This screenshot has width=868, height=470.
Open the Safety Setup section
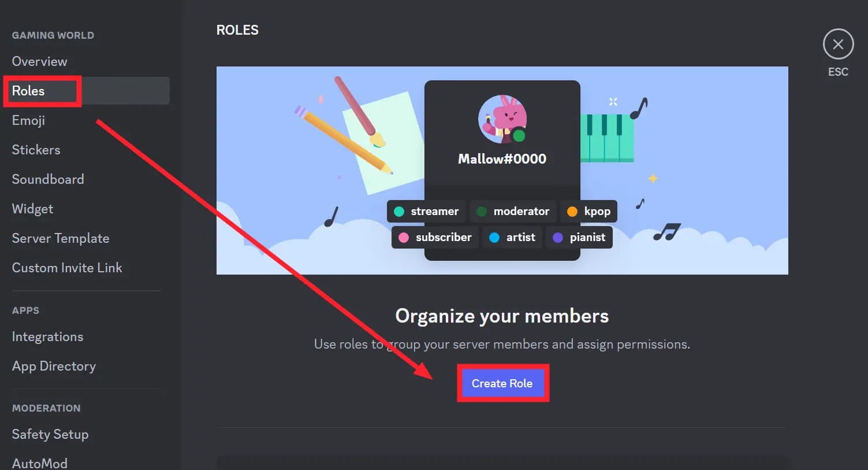click(50, 434)
